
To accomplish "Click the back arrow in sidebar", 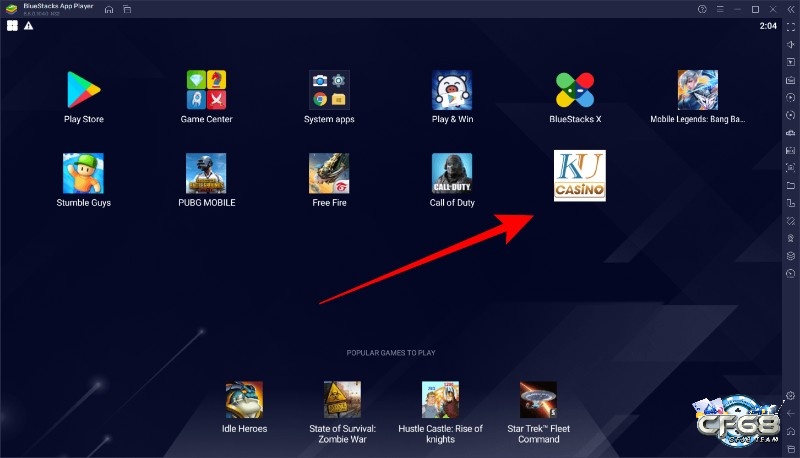I will (791, 413).
